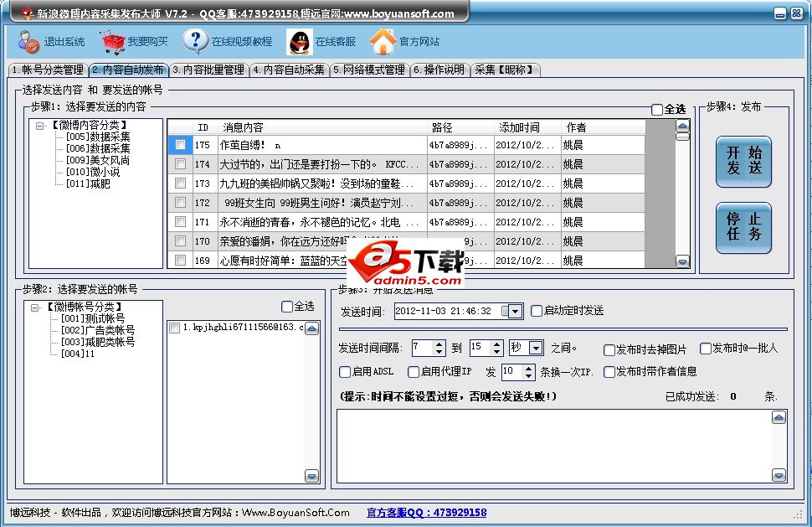
Task: Open 采集【昵称】 tab
Action: click(505, 70)
